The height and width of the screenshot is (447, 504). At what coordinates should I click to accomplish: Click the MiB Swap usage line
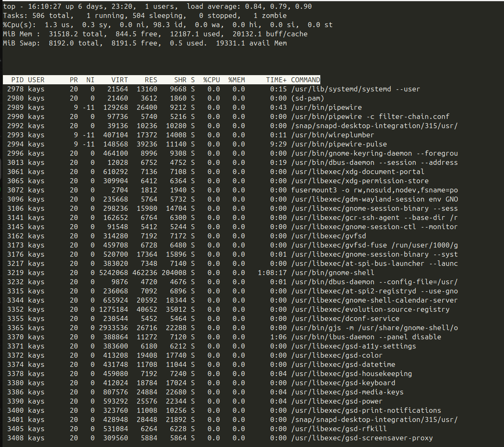[125, 43]
